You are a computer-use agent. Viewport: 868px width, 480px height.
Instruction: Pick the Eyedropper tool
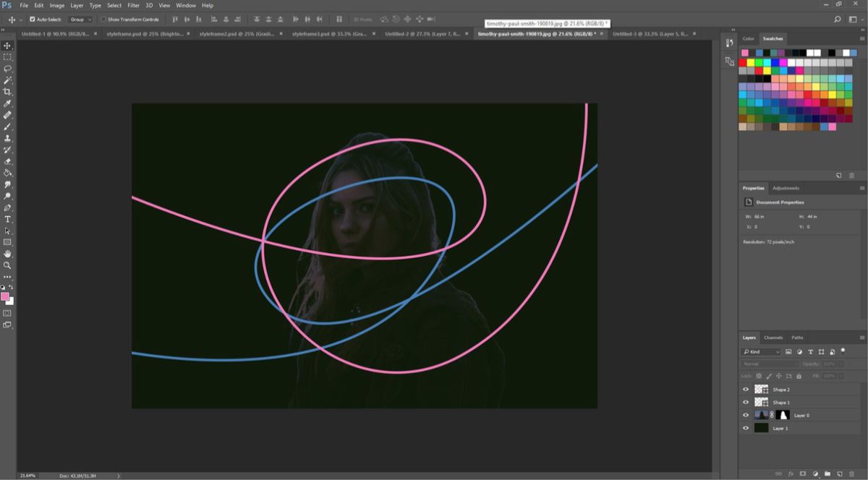(8, 103)
